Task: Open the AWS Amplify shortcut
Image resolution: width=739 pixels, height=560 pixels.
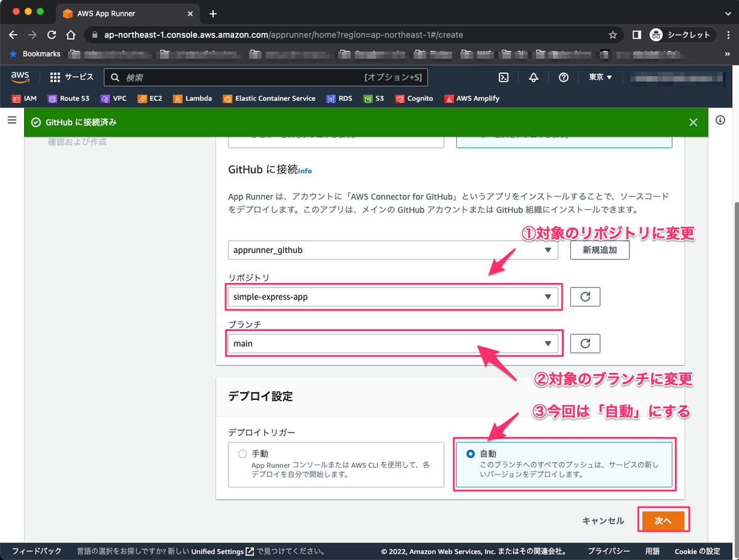Action: pyautogui.click(x=471, y=98)
